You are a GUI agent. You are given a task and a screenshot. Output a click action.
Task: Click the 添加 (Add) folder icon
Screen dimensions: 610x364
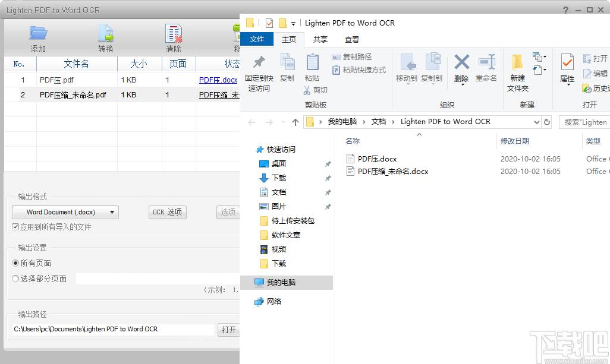[38, 33]
